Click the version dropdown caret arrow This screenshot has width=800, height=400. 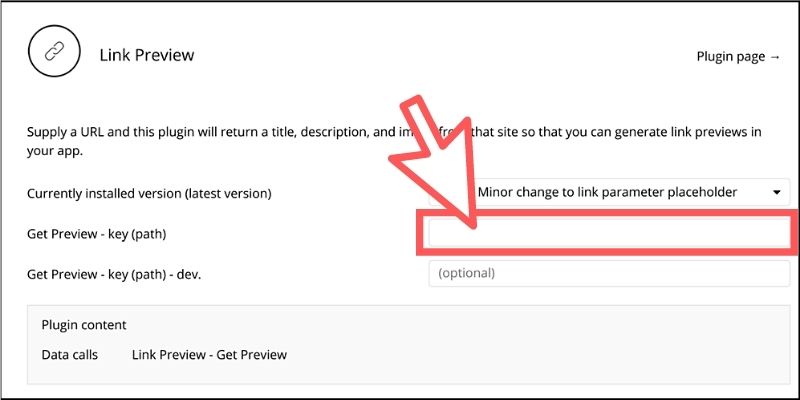click(777, 193)
